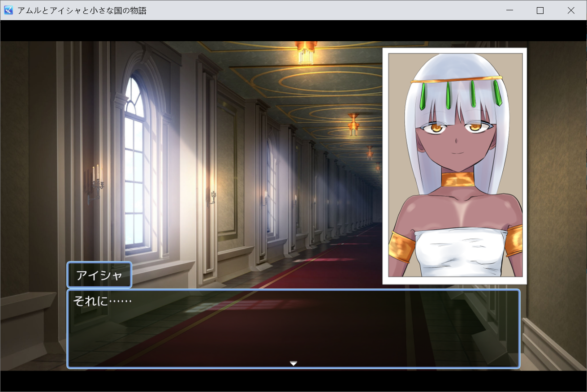
Task: Click Aisha's character portrait face
Action: click(x=455, y=139)
